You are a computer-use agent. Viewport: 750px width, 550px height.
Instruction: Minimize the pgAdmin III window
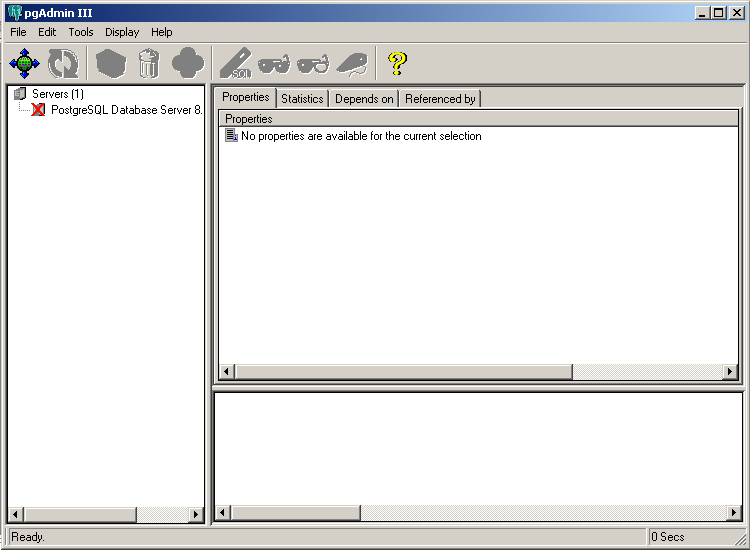point(702,13)
